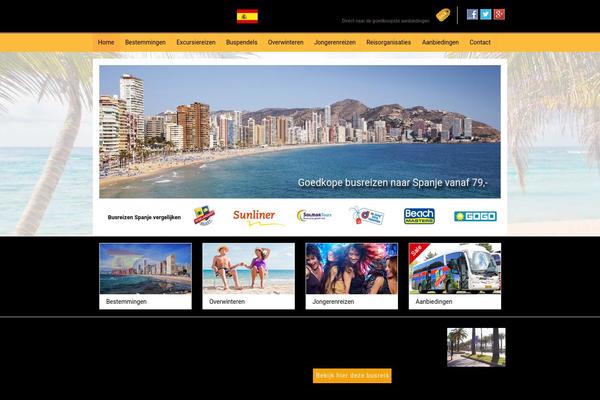
Task: Click the Beach Masters logo
Action: point(419,216)
